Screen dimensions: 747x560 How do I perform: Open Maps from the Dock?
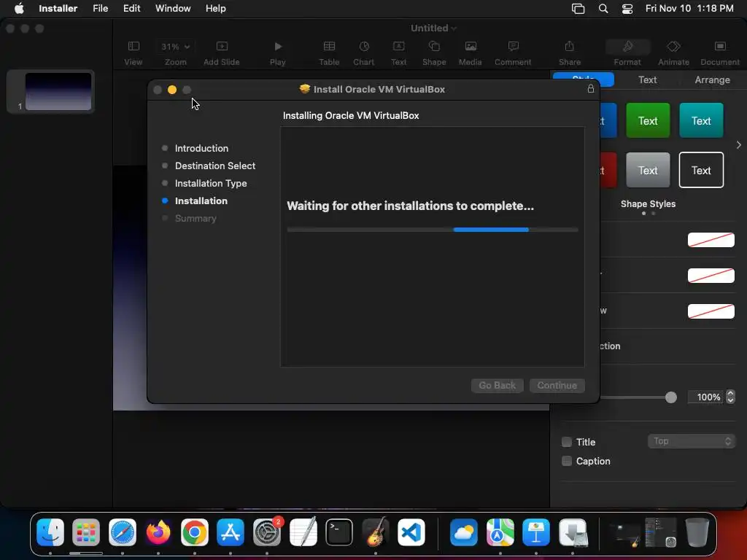[x=500, y=532]
